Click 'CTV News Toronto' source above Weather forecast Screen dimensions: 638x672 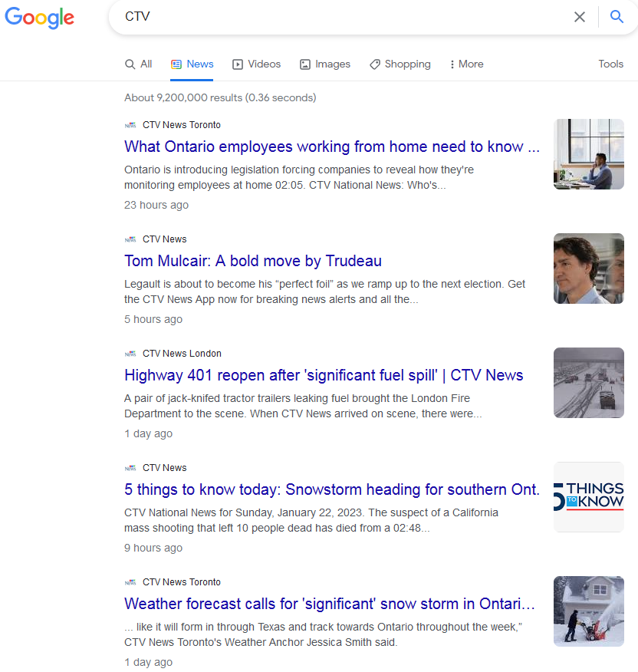point(182,582)
